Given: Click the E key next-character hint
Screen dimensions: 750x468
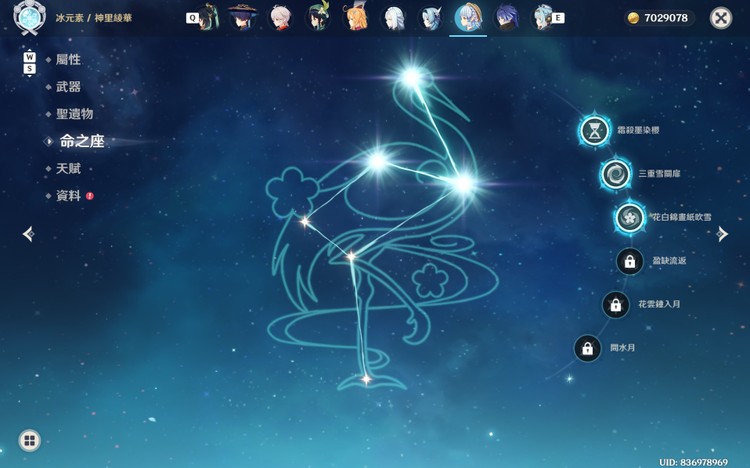Looking at the screenshot, I should (x=558, y=18).
